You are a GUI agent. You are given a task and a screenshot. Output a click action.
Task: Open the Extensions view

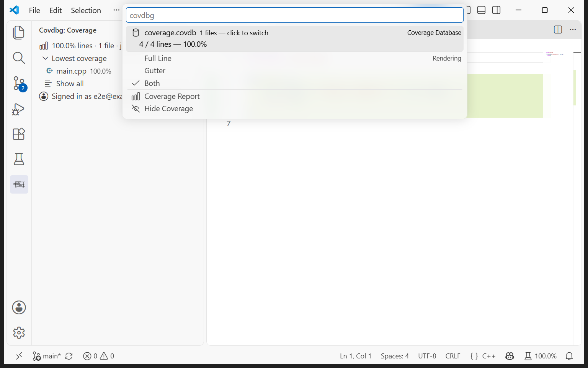(x=19, y=134)
